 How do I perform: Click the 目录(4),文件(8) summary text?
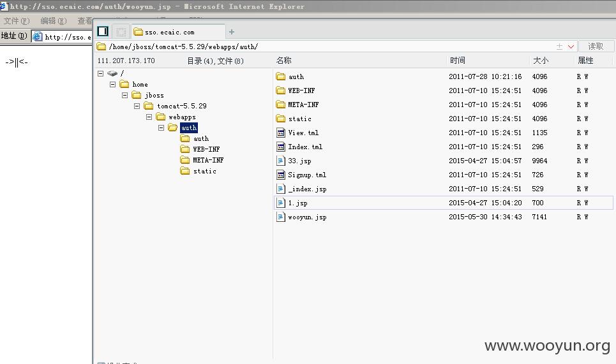(215, 61)
